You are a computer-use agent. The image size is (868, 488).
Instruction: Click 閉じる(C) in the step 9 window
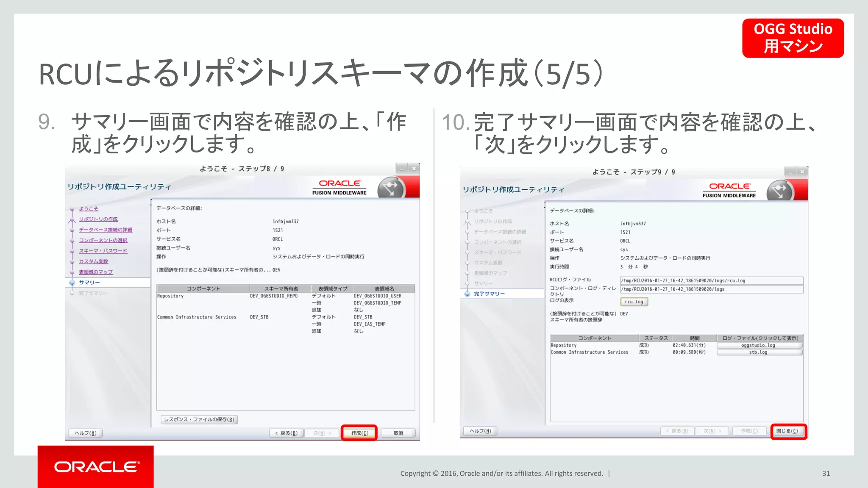(787, 431)
